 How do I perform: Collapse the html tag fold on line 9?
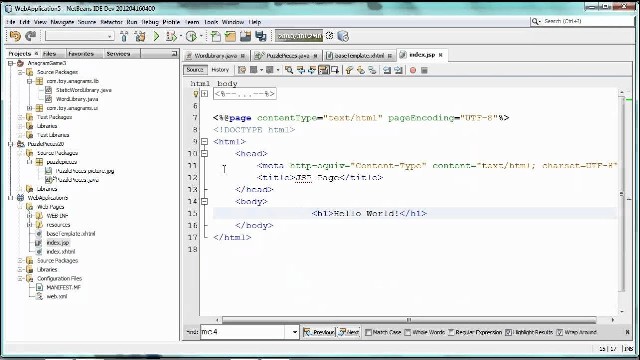tap(204, 142)
